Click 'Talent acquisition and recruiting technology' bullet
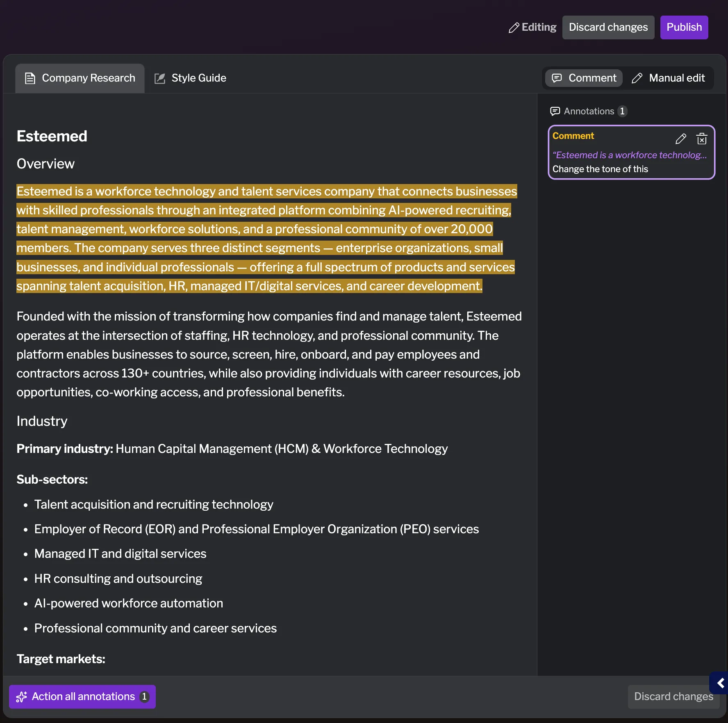 (154, 504)
